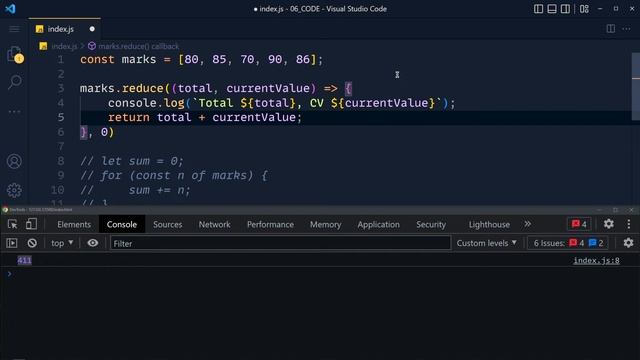The height and width of the screenshot is (360, 640).
Task: Open the 6 Issues button
Action: tap(568, 243)
